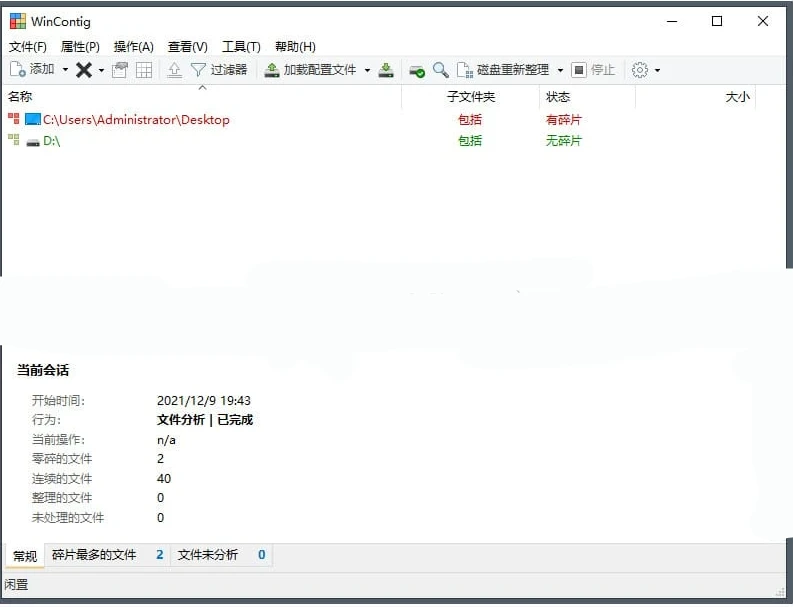Click the start time 2021/12/9 19:43
Screen dimensions: 793x607
tap(204, 401)
